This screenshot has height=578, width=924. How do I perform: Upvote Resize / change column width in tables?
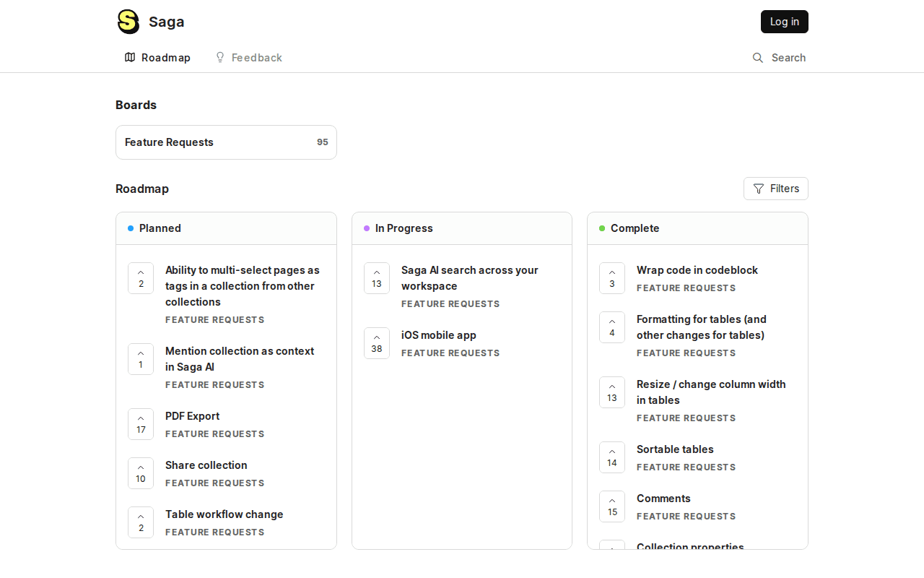pos(612,392)
